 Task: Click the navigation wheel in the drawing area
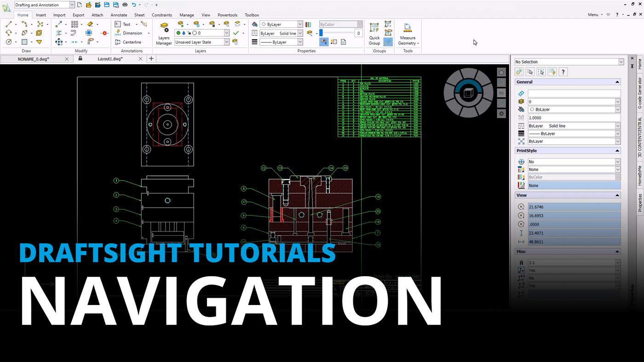coord(467,92)
